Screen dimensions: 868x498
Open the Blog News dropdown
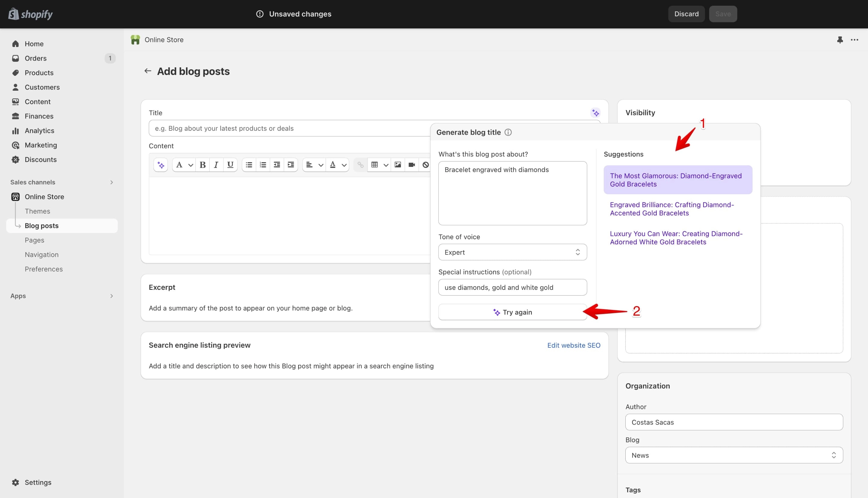[x=734, y=455]
